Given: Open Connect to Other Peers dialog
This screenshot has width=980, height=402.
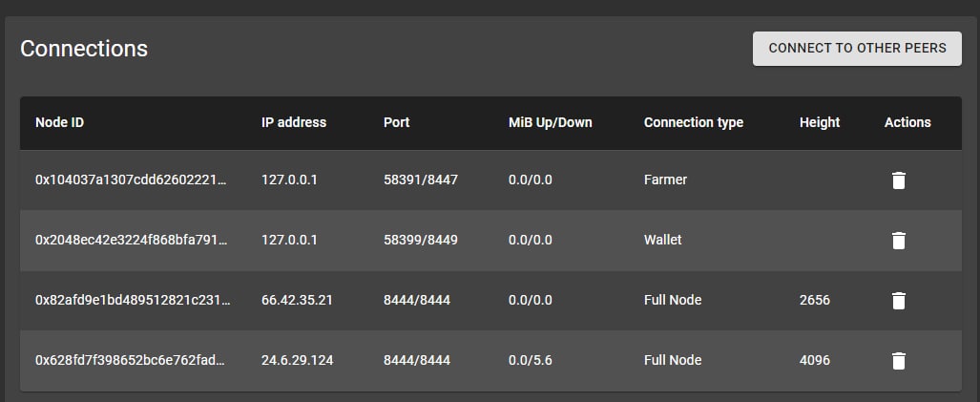Looking at the screenshot, I should tap(857, 48).
